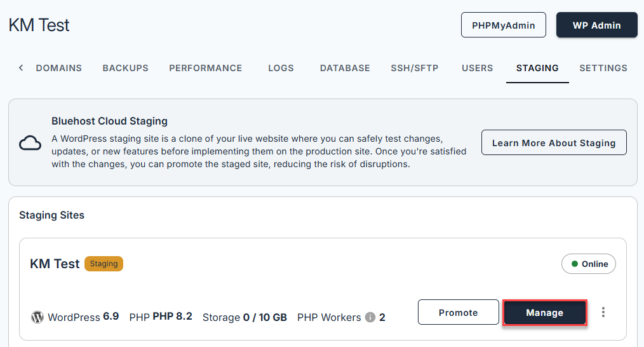
Task: Open the three-dot menu for KM Test staging
Action: 603,312
